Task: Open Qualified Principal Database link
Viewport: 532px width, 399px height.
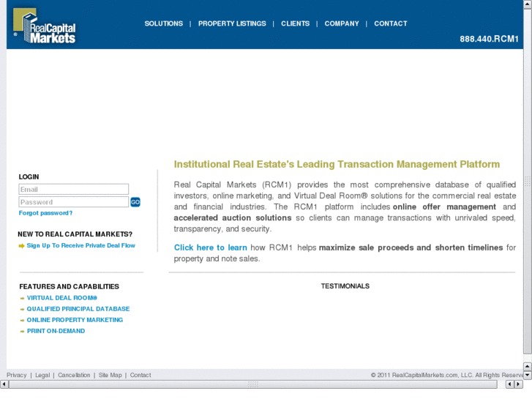Action: coord(78,309)
